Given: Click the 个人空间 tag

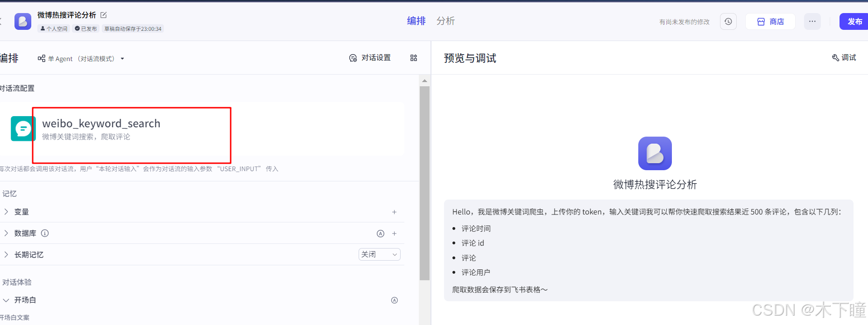Looking at the screenshot, I should coord(54,29).
